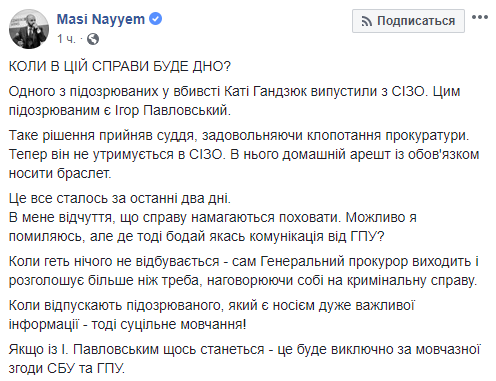Click the paragraph starting 'Таке рішення прийняв суддя'
496x381 pixels.
244,154
